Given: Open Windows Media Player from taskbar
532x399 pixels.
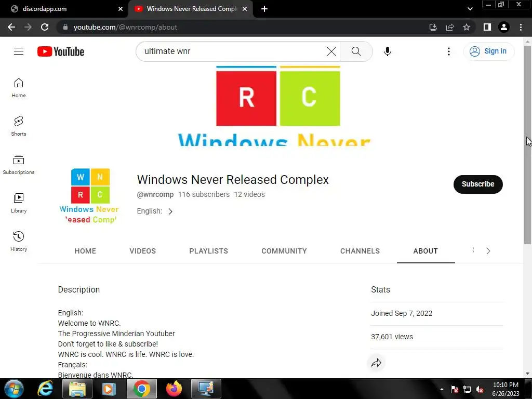Looking at the screenshot, I should [109, 389].
